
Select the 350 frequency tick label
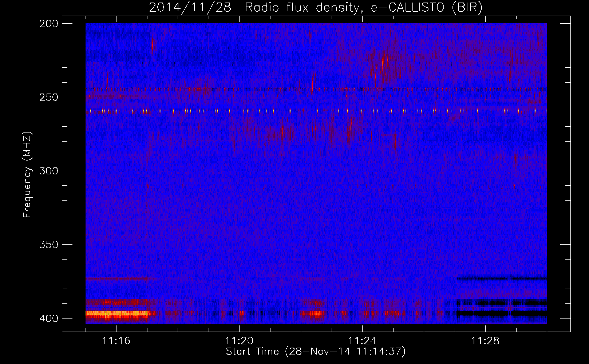(49, 245)
